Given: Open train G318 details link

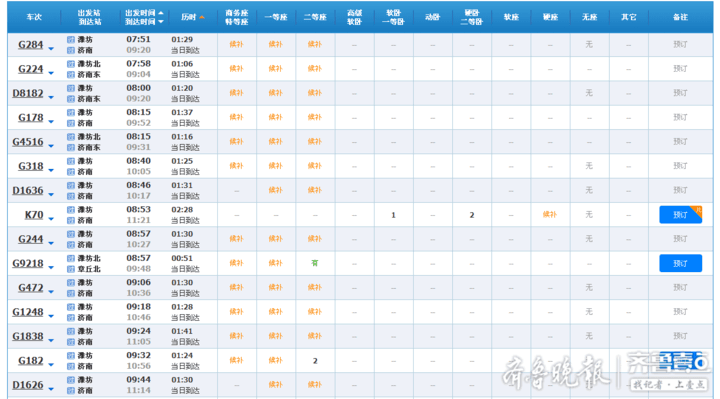Looking at the screenshot, I should (30, 167).
